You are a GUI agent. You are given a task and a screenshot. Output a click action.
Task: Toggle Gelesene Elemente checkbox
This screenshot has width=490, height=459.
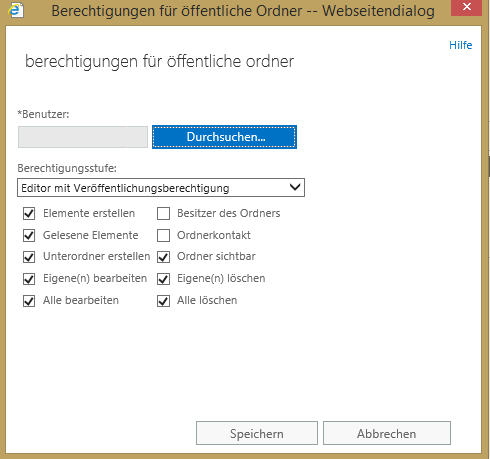coord(29,235)
